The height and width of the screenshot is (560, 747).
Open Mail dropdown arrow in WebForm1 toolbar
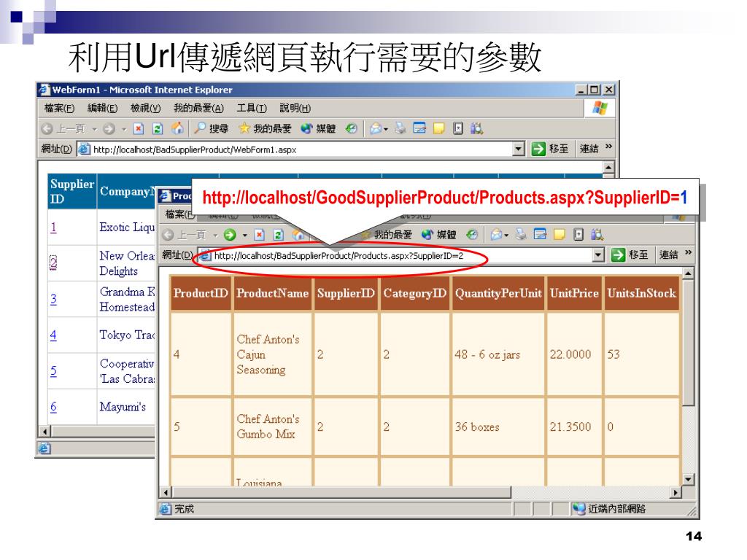[386, 129]
